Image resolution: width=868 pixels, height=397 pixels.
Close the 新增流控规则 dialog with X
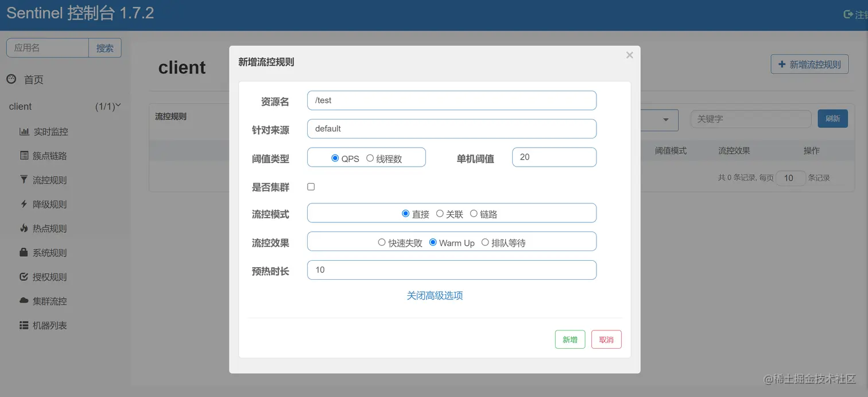tap(630, 55)
